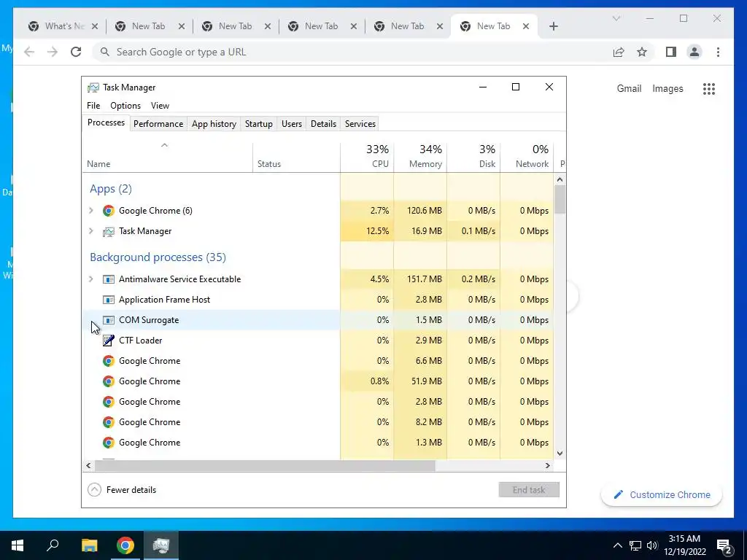Image resolution: width=747 pixels, height=560 pixels.
Task: Click the Customize Chrome button
Action: click(662, 495)
